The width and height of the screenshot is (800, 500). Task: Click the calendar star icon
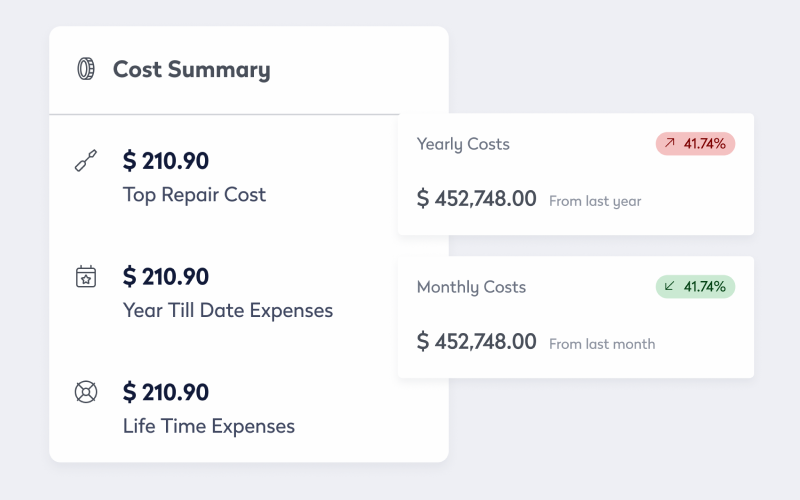point(86,277)
